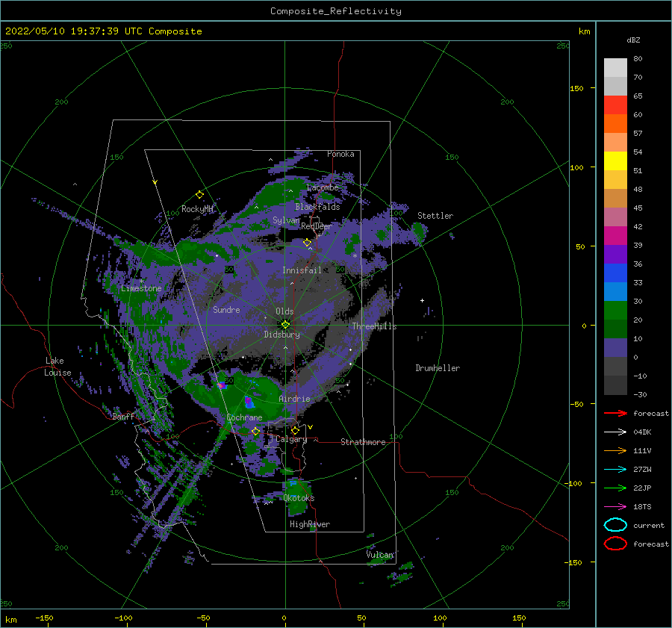
Task: Click radar center diamond between Olds and Didsbury
Action: click(285, 325)
